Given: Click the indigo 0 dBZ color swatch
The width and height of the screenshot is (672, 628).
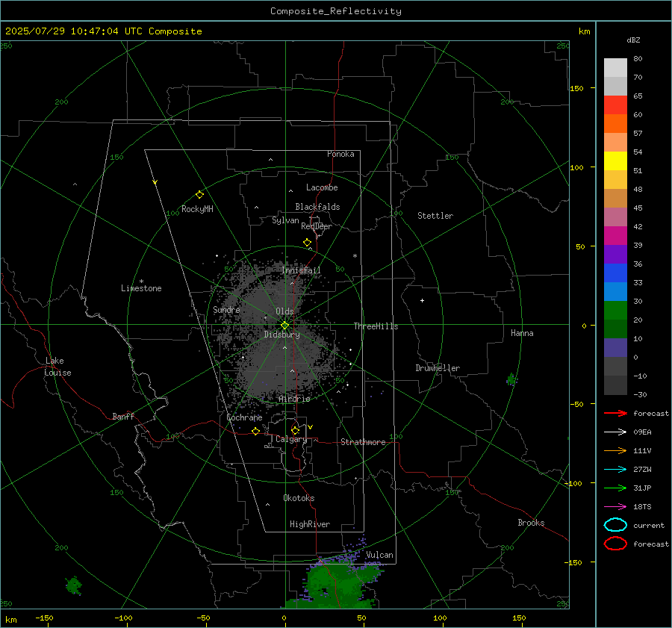Looking at the screenshot, I should click(x=615, y=348).
